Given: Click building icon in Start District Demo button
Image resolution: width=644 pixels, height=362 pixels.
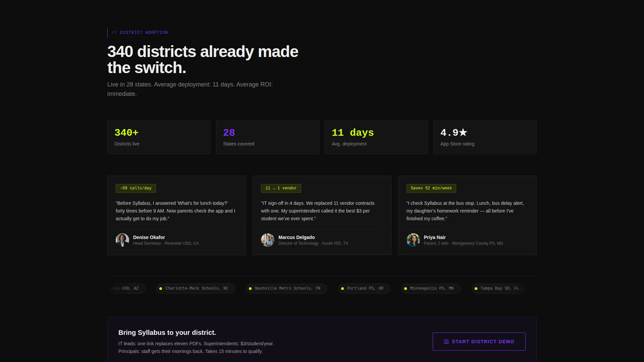Looking at the screenshot, I should pyautogui.click(x=446, y=342).
